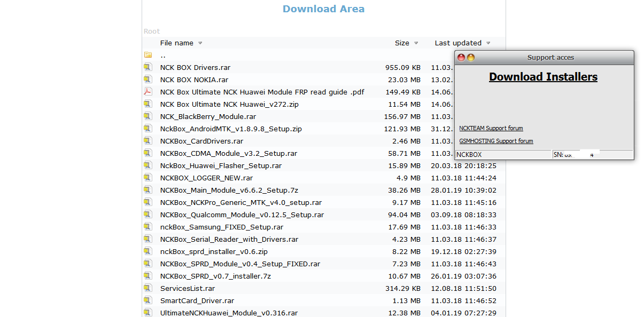
Task: Click PDF icon for Huawei FRP read guide
Action: (x=148, y=92)
